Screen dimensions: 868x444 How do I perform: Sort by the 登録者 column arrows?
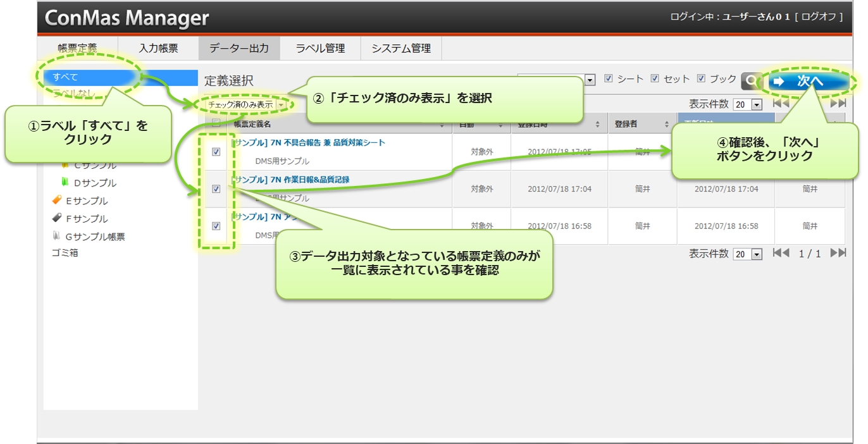666,125
